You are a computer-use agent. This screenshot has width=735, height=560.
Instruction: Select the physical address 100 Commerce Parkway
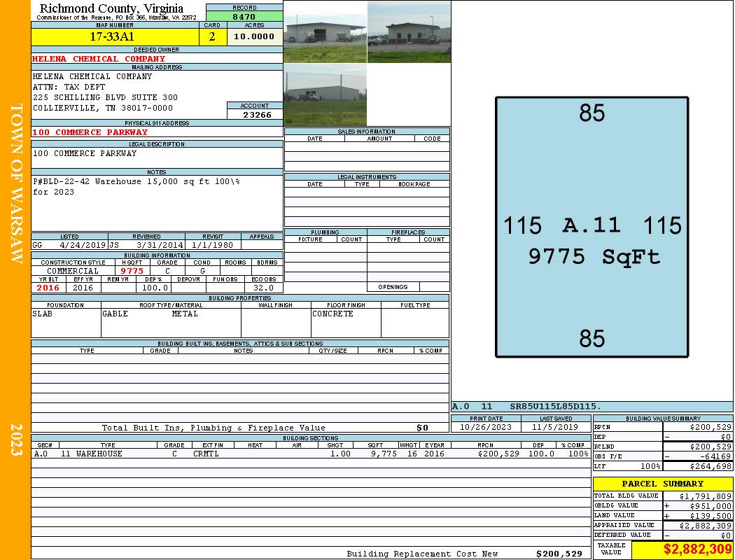[90, 132]
